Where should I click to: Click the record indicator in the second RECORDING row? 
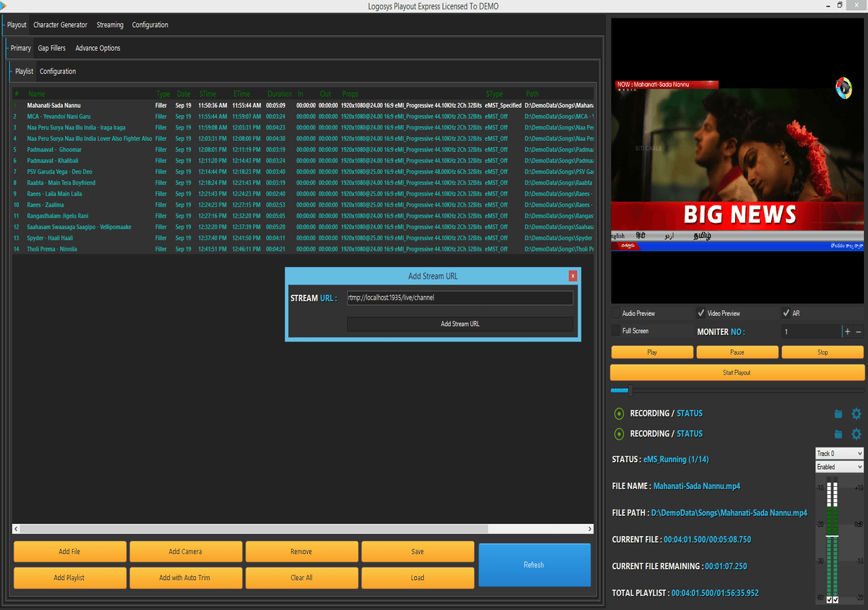click(618, 434)
